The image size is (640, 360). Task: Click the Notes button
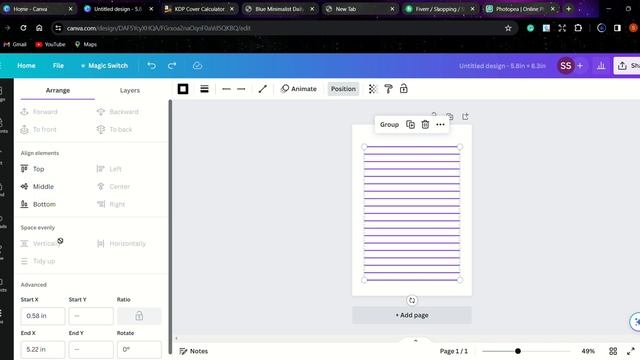194,351
